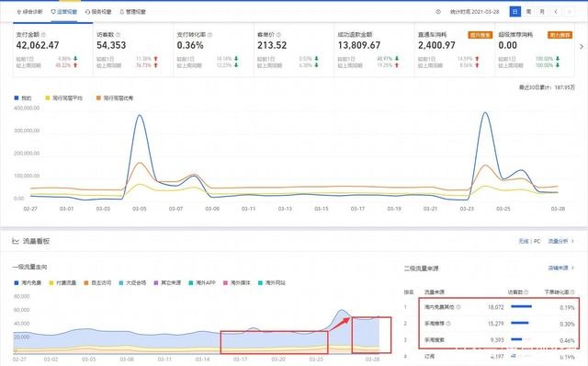Click the help icon beside 统计时间
Screen dimensions: 588x366
pyautogui.click(x=438, y=12)
